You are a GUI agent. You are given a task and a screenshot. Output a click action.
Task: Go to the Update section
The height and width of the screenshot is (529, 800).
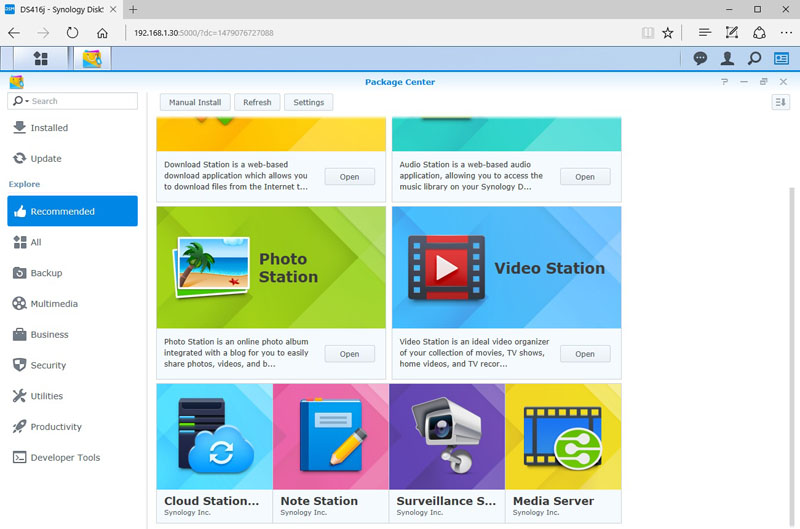[x=45, y=159]
